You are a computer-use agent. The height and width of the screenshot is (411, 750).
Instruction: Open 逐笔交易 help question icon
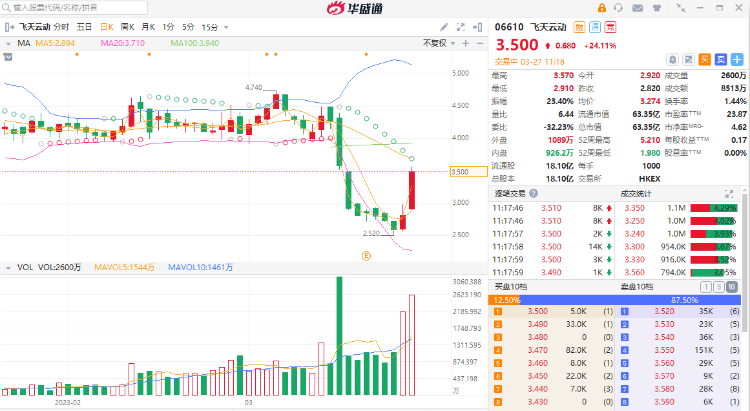tap(533, 194)
